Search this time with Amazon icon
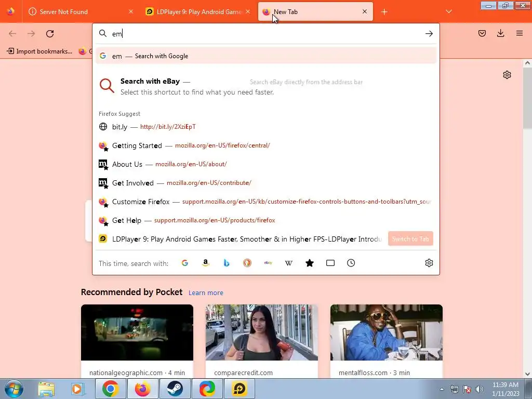 tap(205, 263)
